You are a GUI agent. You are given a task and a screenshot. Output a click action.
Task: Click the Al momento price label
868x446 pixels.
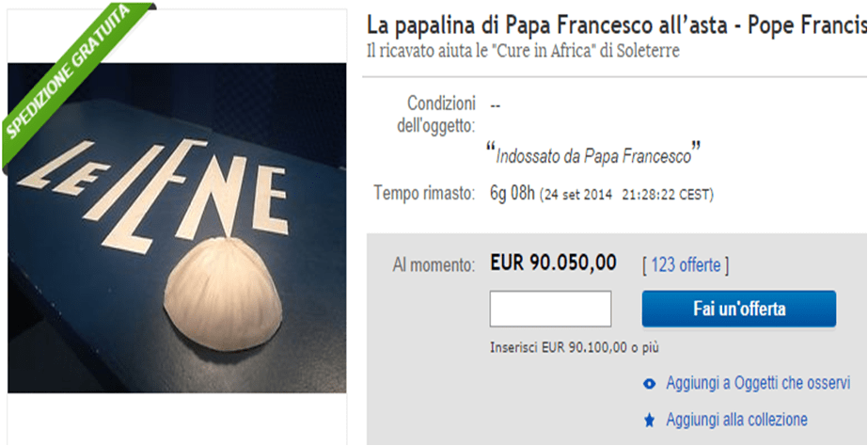pos(434,266)
